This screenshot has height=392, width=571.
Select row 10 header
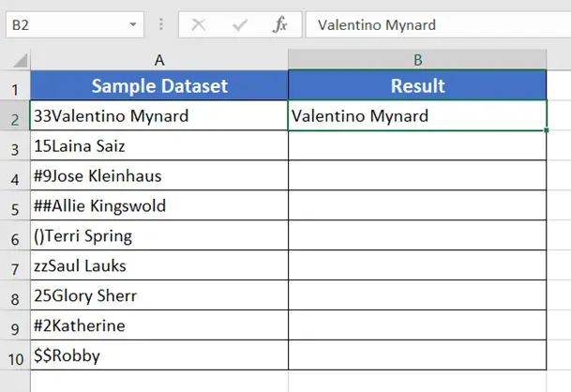click(15, 355)
